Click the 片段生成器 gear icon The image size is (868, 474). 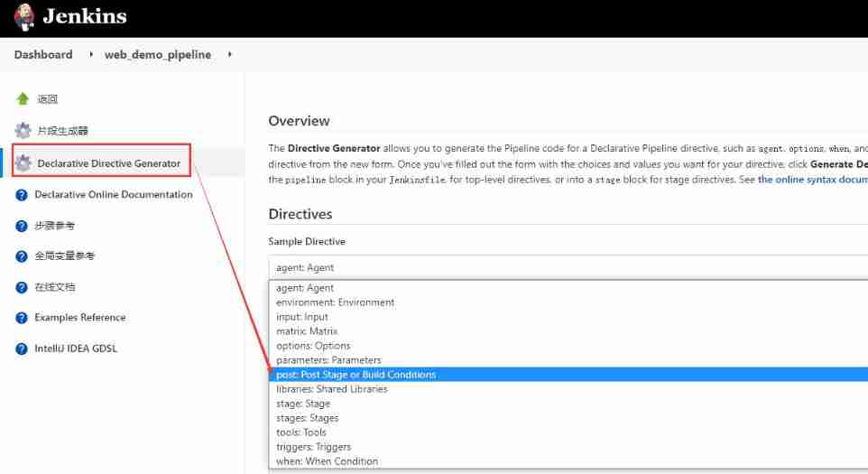(23, 131)
